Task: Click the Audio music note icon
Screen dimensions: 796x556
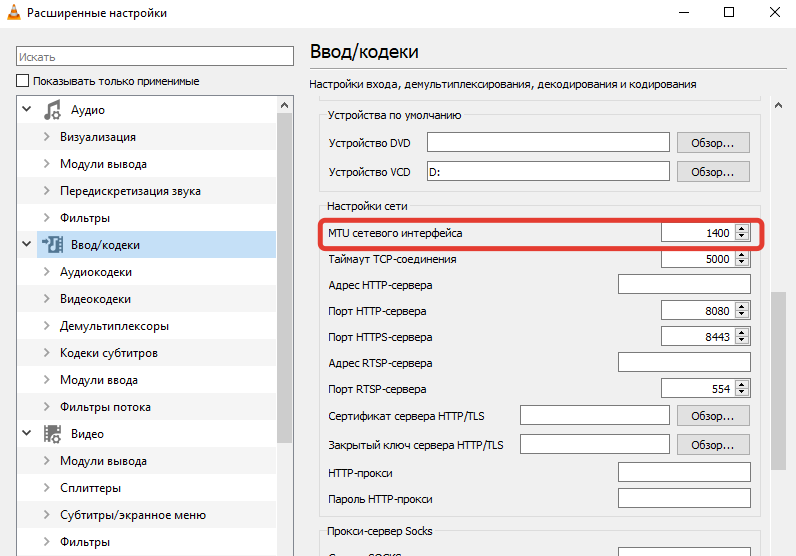Action: tap(52, 110)
